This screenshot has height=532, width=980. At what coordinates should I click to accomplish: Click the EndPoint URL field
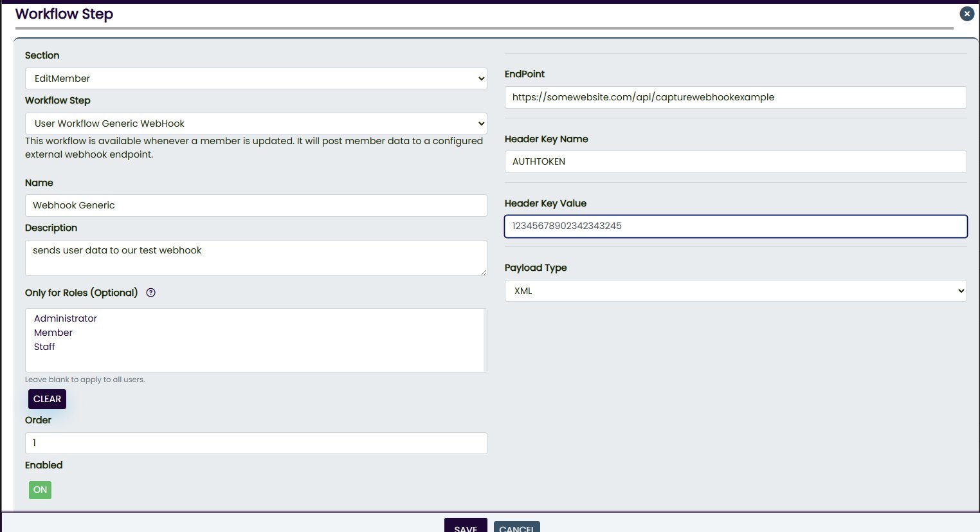735,97
